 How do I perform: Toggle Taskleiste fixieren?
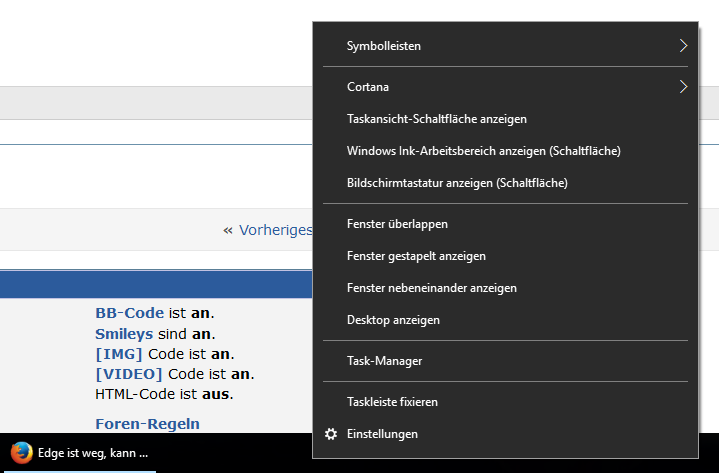tap(392, 402)
